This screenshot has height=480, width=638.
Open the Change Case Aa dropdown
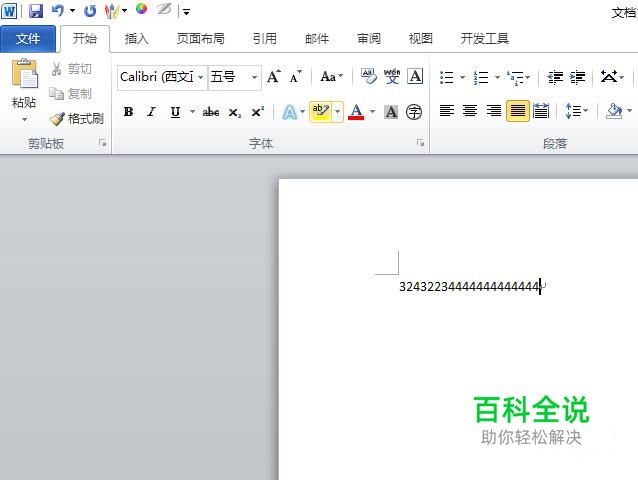tap(331, 76)
